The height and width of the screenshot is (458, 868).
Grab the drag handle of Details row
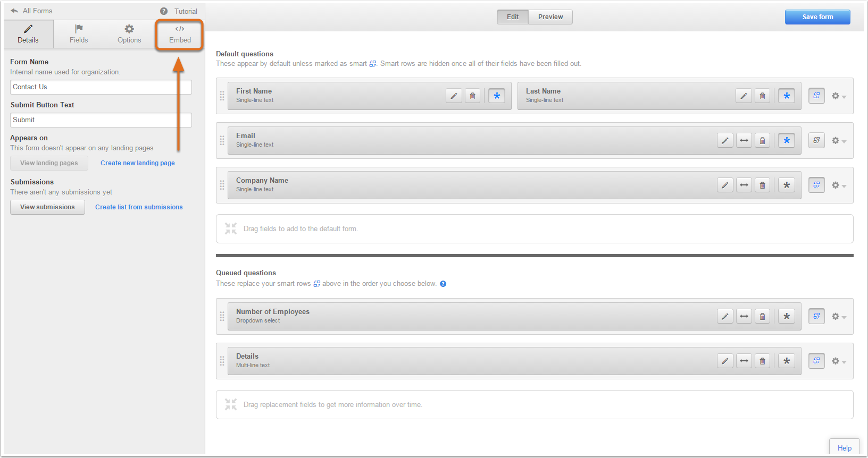click(222, 361)
